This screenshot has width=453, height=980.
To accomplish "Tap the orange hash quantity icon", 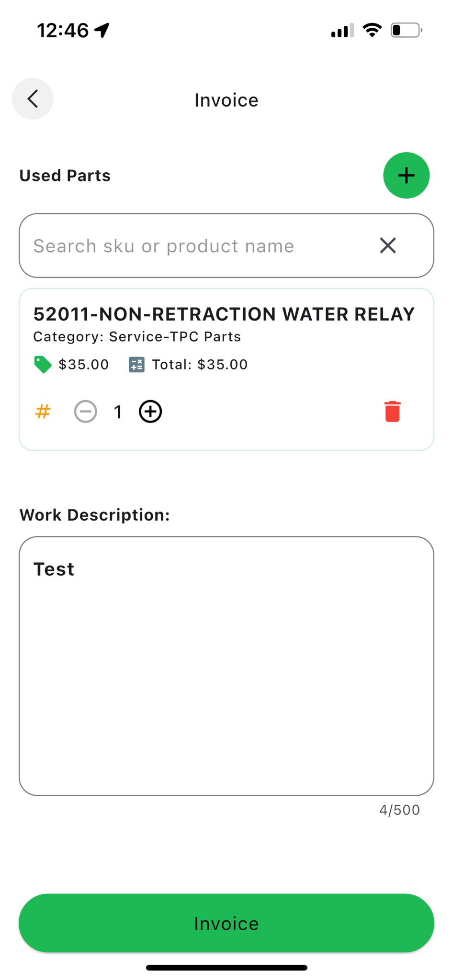I will click(43, 412).
